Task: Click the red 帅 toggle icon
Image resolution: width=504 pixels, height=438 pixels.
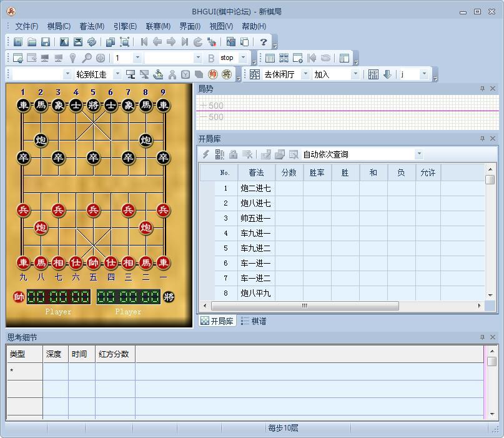Action: click(212, 74)
